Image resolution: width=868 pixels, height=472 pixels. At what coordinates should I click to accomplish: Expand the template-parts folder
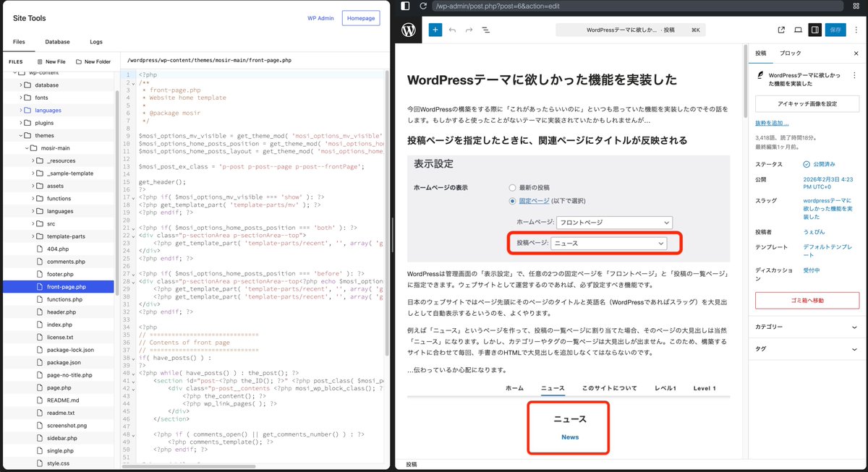[x=33, y=236]
